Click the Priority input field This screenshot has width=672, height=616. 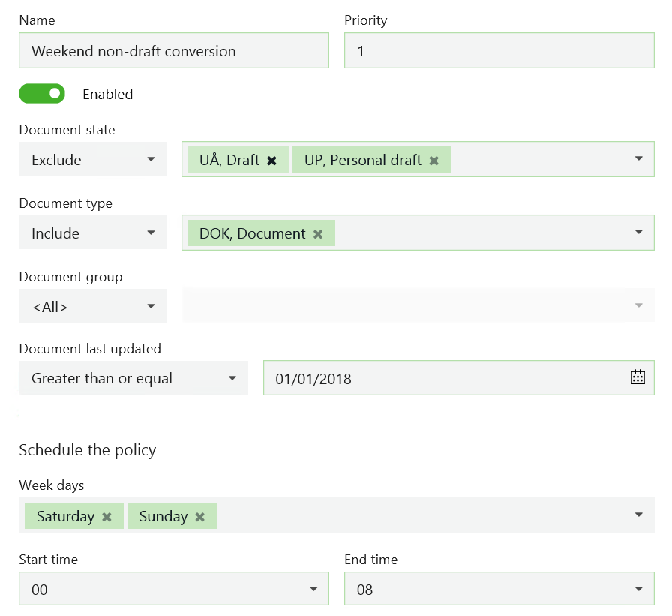coord(499,51)
